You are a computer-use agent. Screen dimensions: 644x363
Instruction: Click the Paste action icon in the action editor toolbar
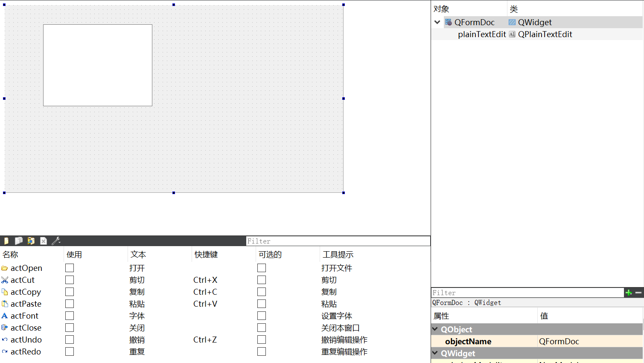coord(31,241)
